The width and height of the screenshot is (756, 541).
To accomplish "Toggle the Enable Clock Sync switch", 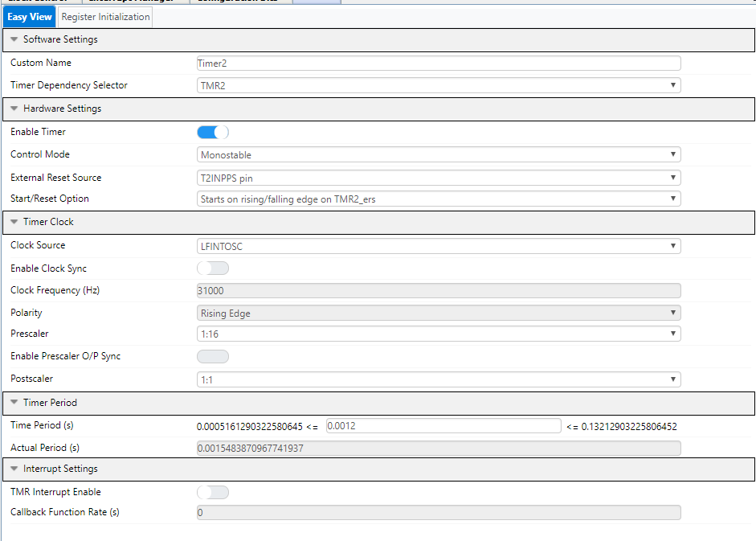I will 213,268.
